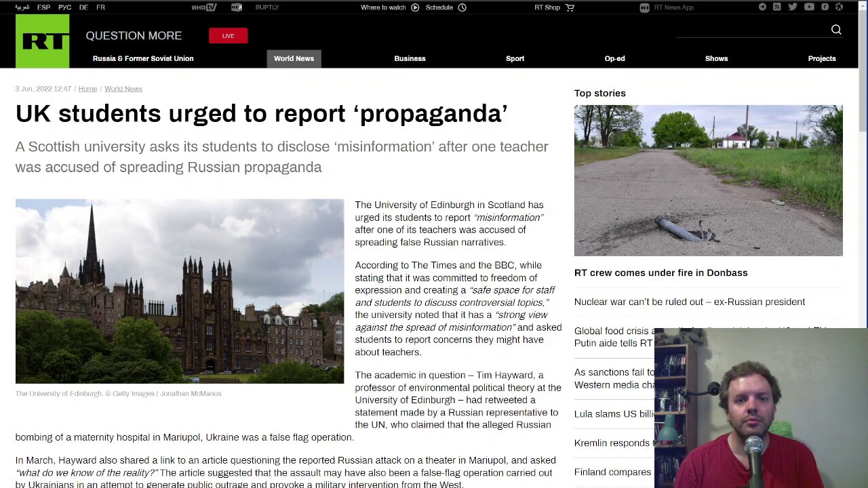The image size is (868, 488).
Task: Open the Where to watch link
Action: pos(383,7)
